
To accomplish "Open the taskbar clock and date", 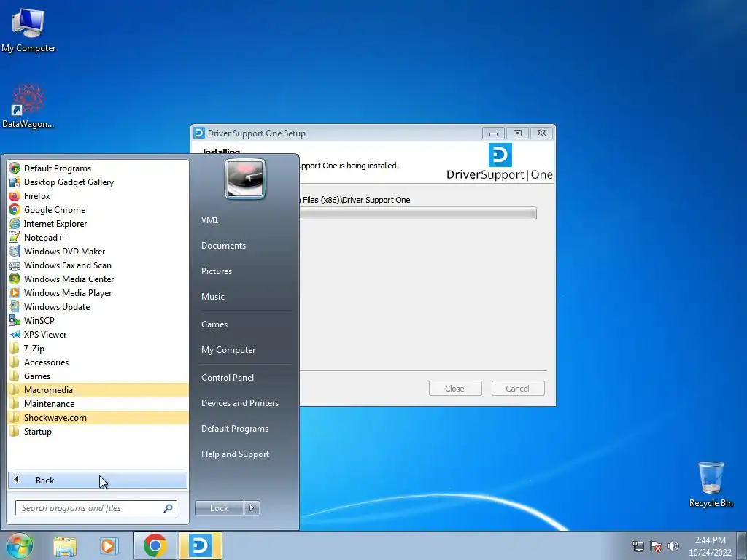I will pyautogui.click(x=710, y=546).
